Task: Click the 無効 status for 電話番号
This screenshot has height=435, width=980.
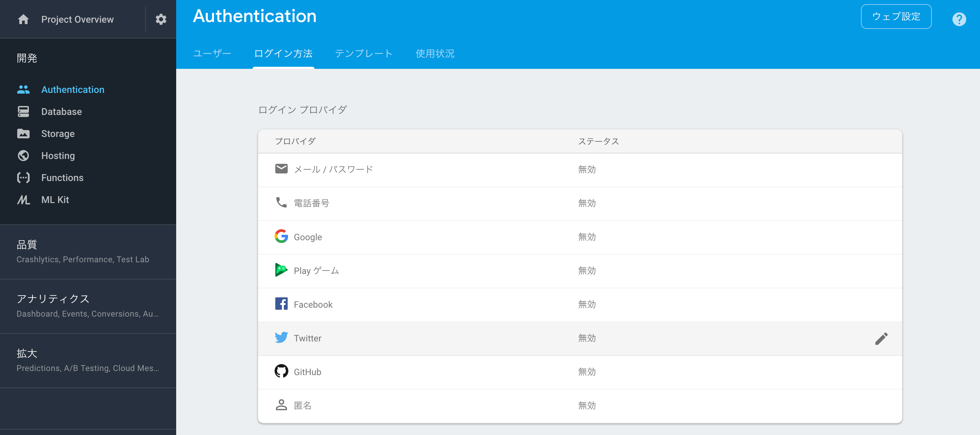Action: (587, 203)
